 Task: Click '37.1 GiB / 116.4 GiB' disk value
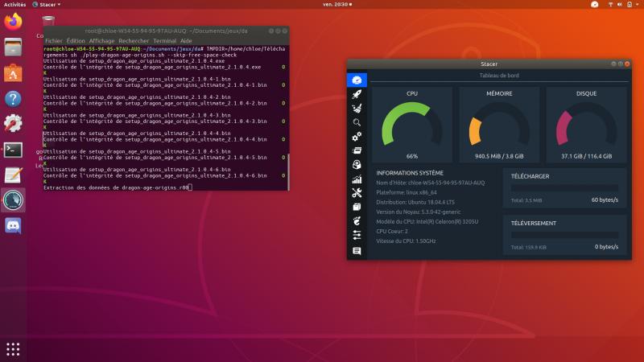[586, 156]
